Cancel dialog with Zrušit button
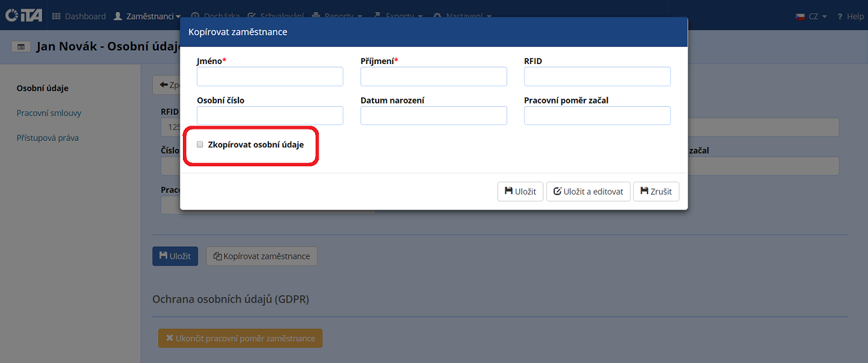The height and width of the screenshot is (363, 868). point(656,192)
